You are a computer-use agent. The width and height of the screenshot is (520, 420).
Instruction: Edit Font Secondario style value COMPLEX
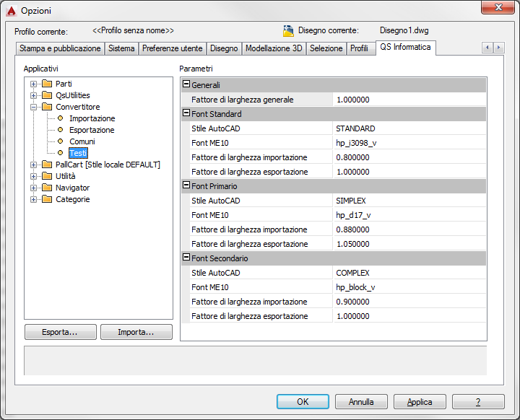pyautogui.click(x=410, y=273)
